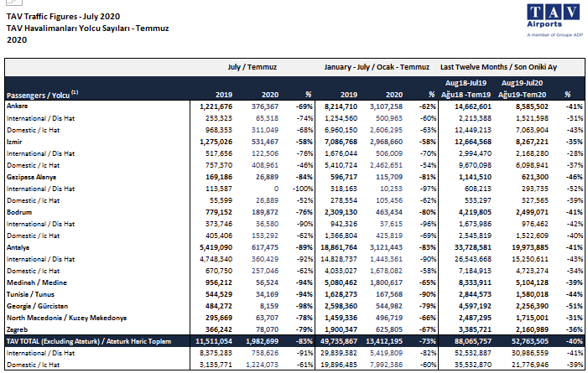
Task: Click Medinah July 2020 value 56,524
Action: [267, 282]
